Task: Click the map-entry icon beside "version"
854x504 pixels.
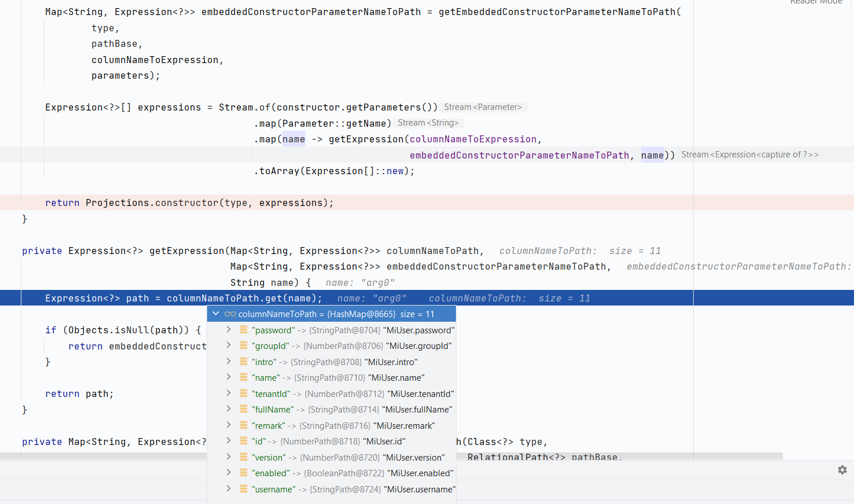Action: (243, 457)
